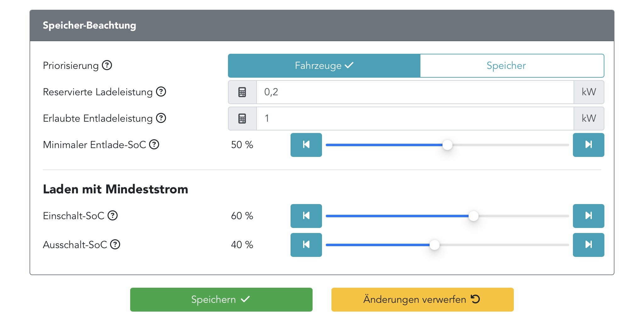
Task: Open help for Priorisierung
Action: 107,65
